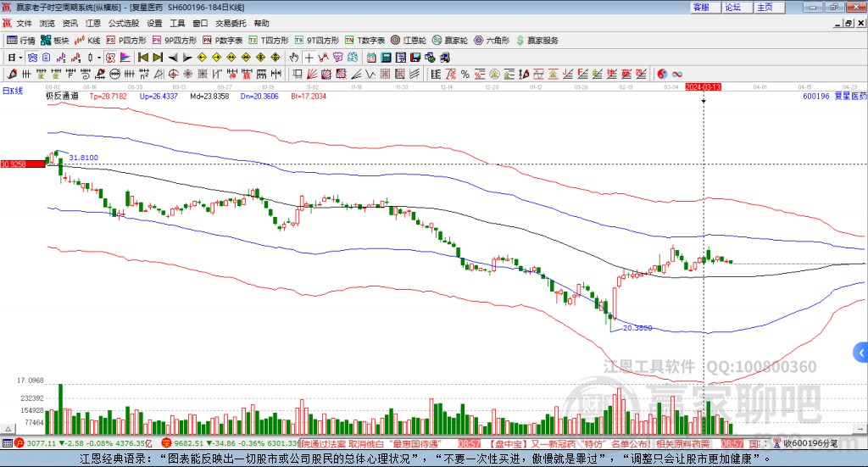Open the 9T四方形 tool
868x467 pixels.
pyautogui.click(x=317, y=41)
